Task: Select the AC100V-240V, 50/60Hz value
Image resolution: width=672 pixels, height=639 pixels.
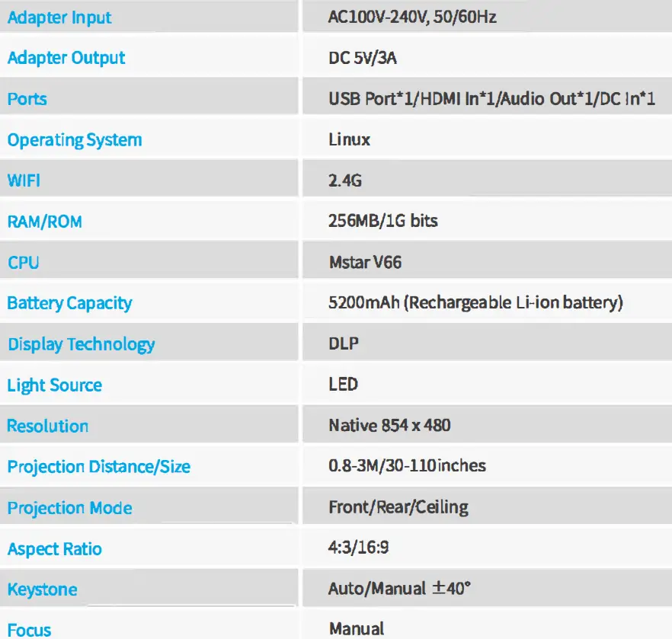Action: coord(412,17)
